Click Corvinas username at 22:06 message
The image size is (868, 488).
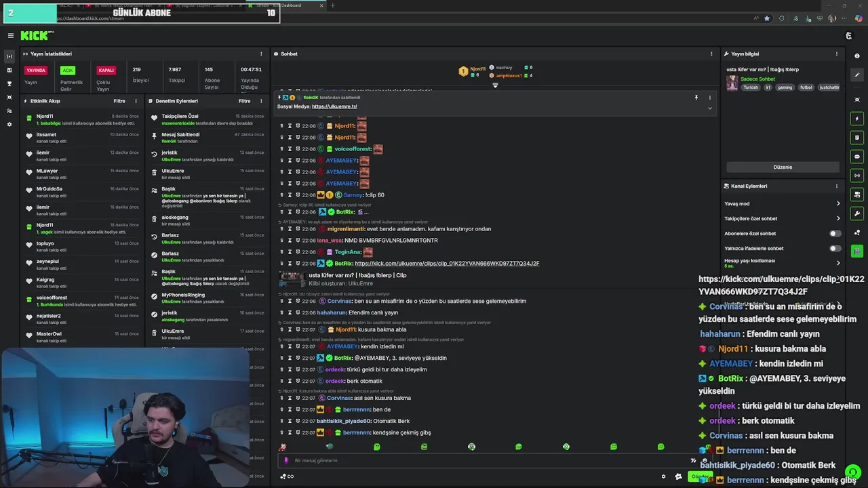click(x=340, y=301)
